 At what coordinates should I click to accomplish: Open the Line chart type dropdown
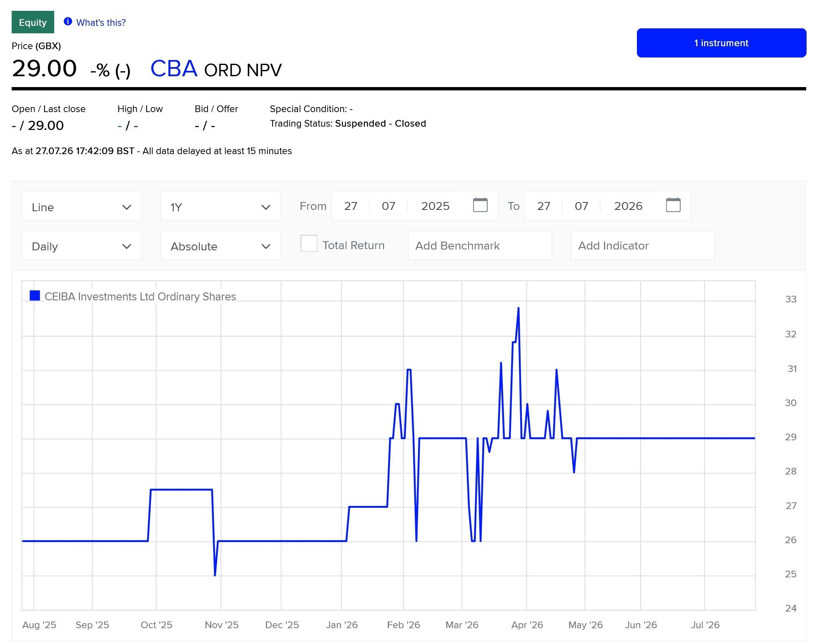point(82,206)
